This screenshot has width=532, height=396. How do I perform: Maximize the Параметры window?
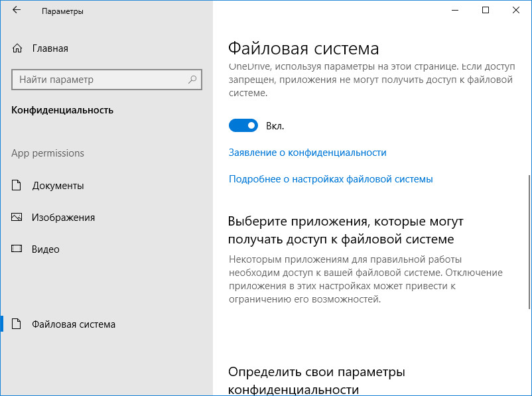tap(486, 10)
